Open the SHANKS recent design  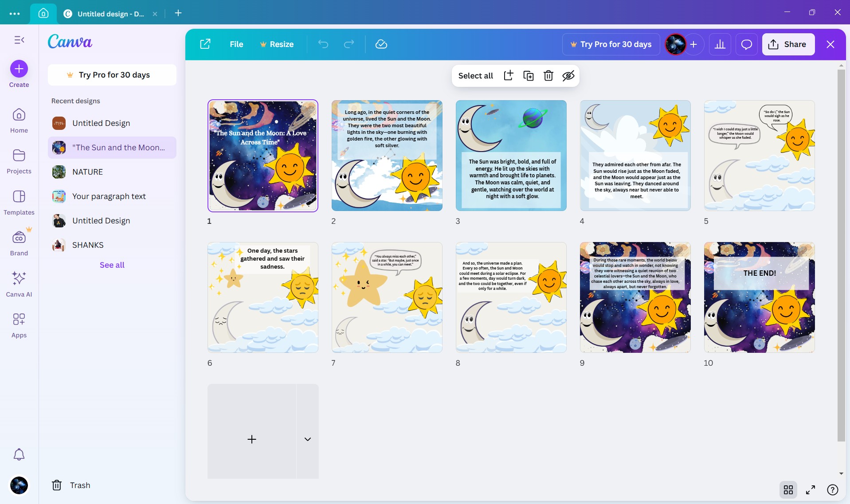click(112, 245)
